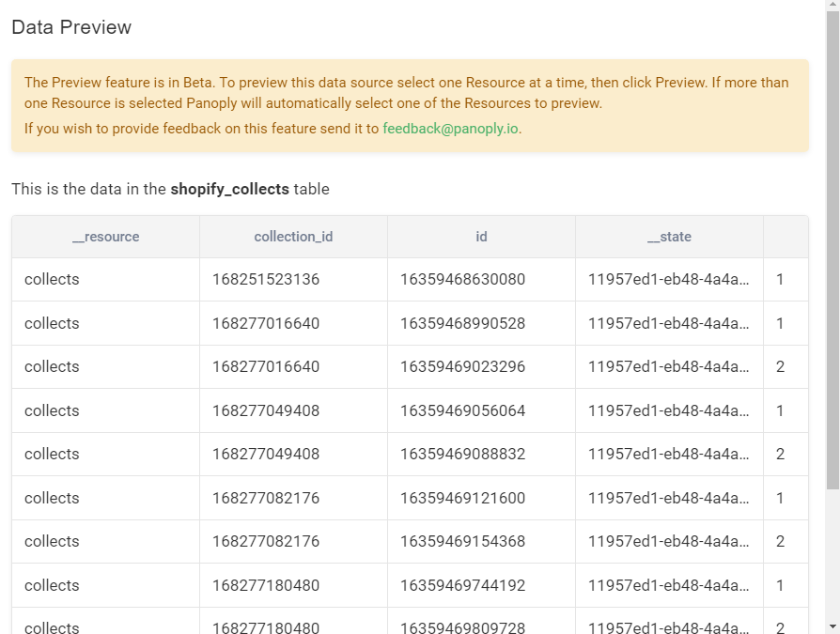This screenshot has height=634, width=840.
Task: Click __state value in row with id 16359468630080
Action: click(x=669, y=280)
